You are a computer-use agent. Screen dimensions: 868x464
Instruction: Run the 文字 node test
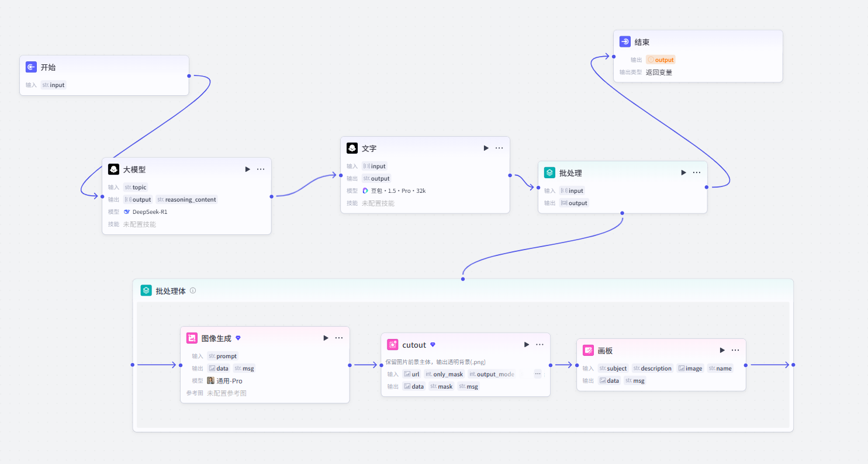click(x=486, y=148)
